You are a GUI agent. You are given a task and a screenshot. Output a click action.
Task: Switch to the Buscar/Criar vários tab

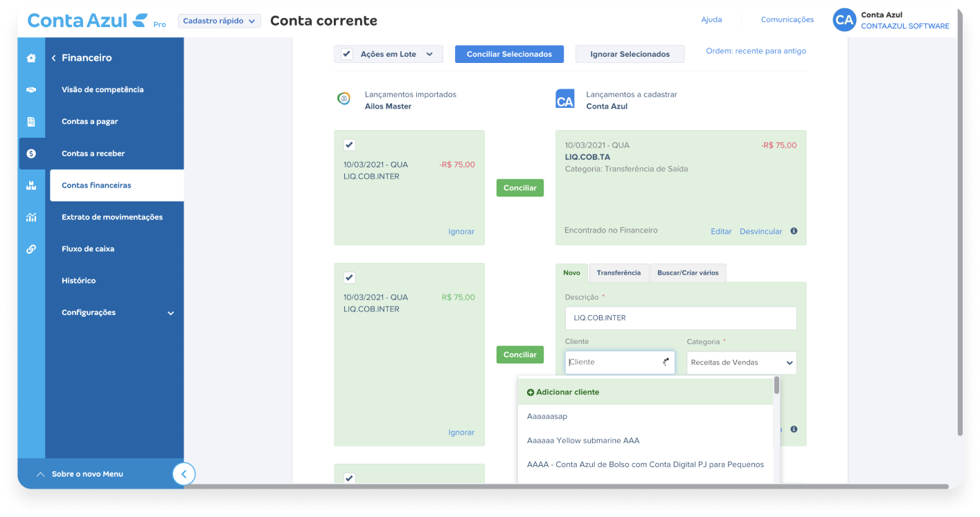pyautogui.click(x=688, y=273)
